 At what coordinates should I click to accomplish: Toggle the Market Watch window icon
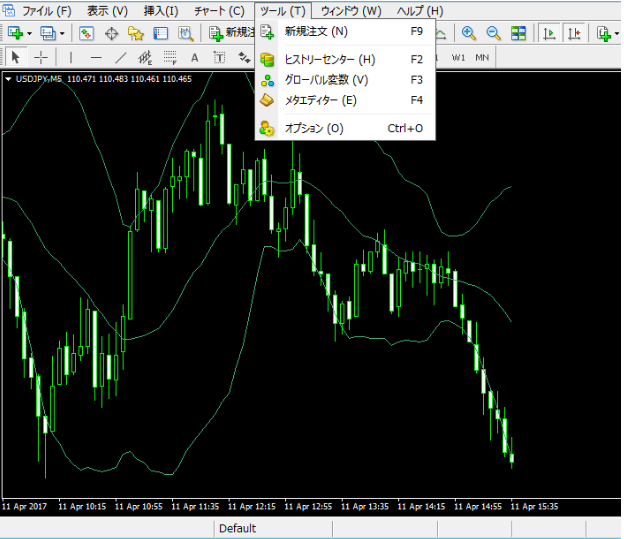[86, 33]
